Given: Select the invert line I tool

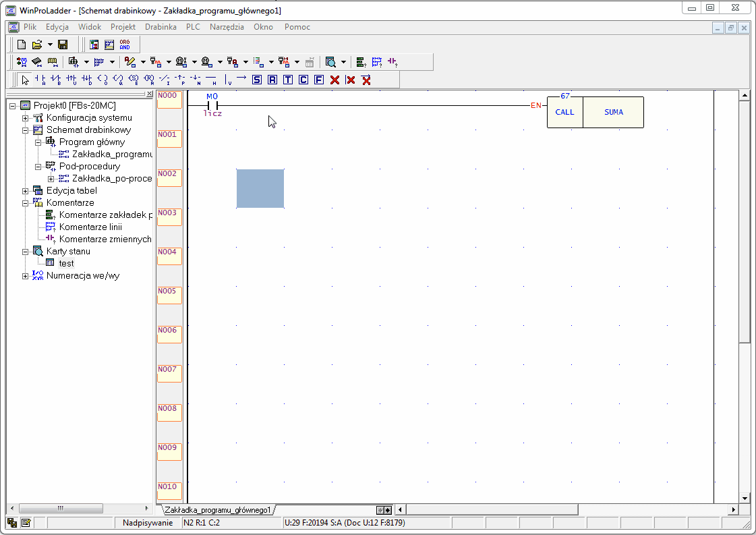Looking at the screenshot, I should (x=165, y=80).
